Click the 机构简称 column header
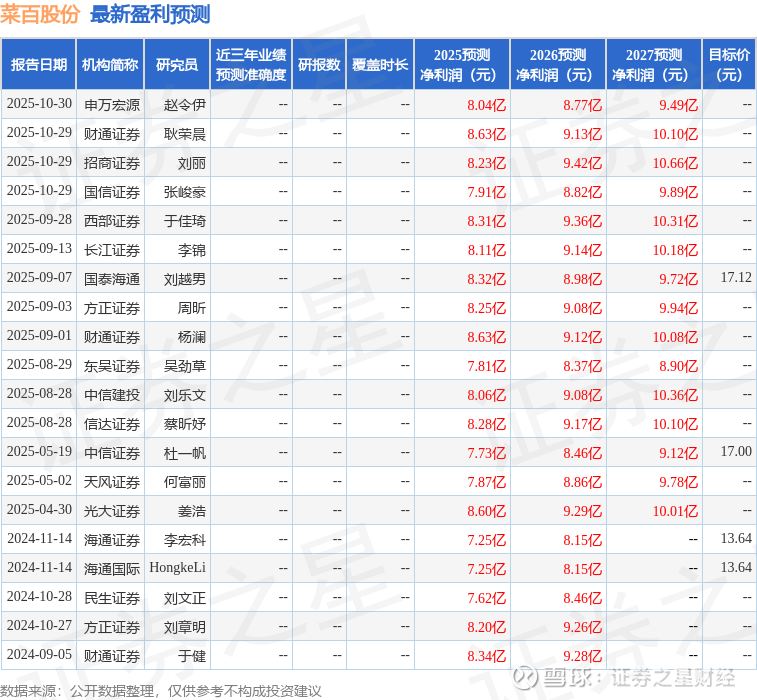The height and width of the screenshot is (700, 757). point(110,64)
